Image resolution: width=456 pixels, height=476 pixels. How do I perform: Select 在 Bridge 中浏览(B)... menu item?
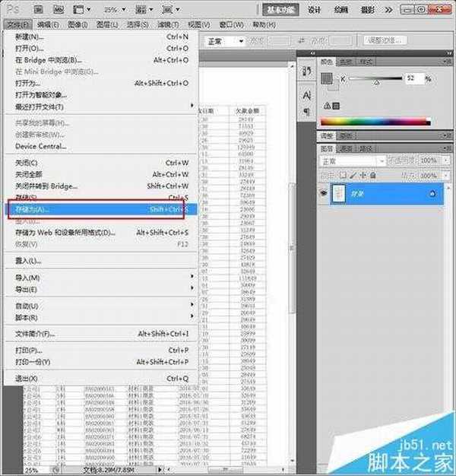click(x=102, y=60)
